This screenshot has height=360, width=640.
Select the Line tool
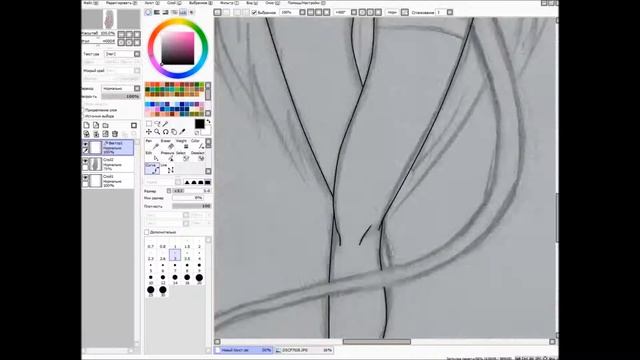[x=167, y=168]
